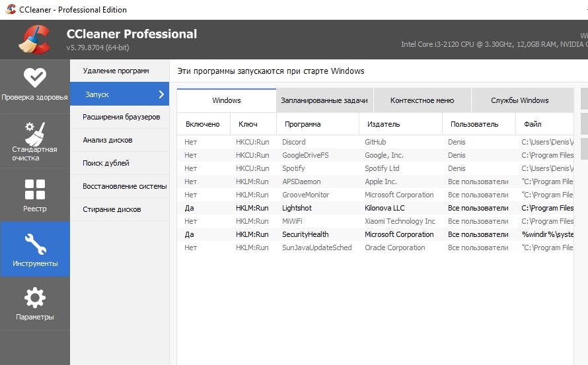Image resolution: width=588 pixels, height=365 pixels.
Task: Select the Инструменты wrench icon section
Action: click(x=34, y=249)
